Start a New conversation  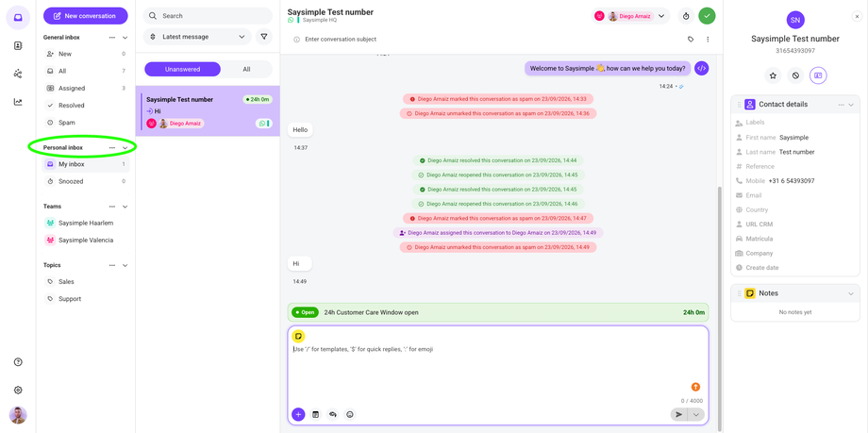85,16
